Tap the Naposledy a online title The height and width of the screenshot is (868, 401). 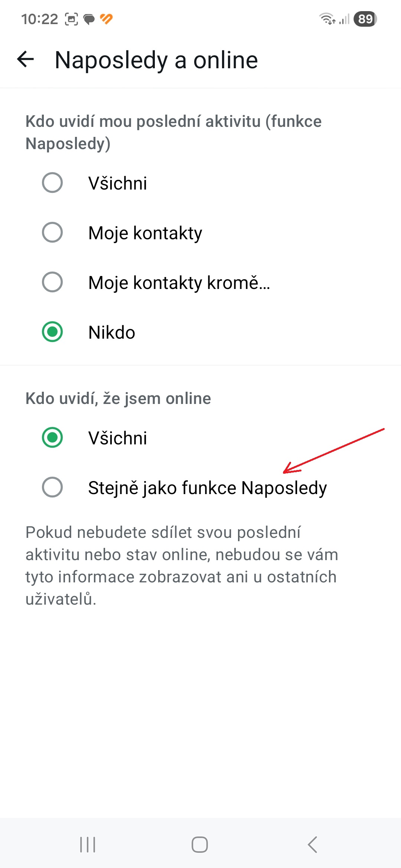tap(156, 60)
